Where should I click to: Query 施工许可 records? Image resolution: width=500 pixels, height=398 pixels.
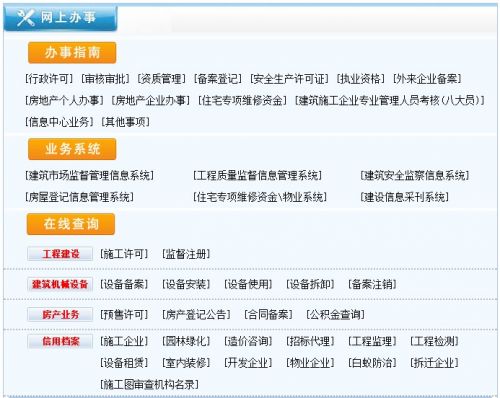[124, 254]
